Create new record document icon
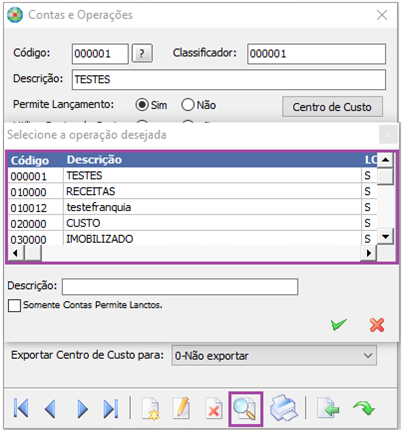The width and height of the screenshot is (402, 430). click(151, 408)
